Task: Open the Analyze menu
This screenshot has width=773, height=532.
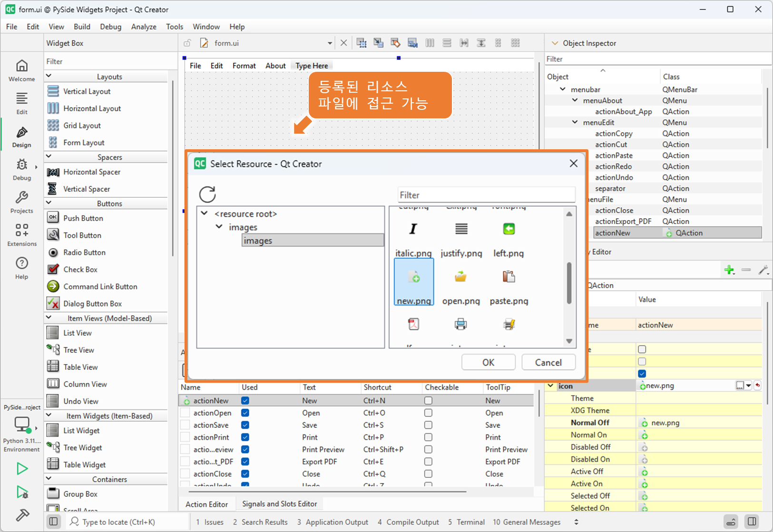Action: pyautogui.click(x=144, y=27)
